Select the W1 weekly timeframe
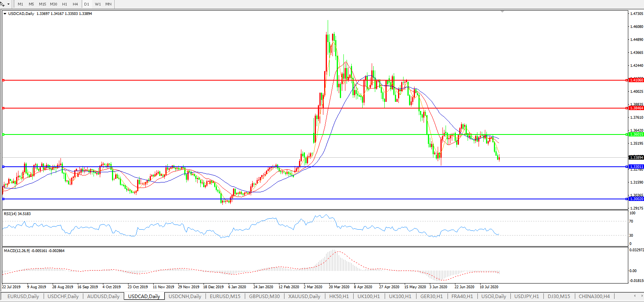Viewport: 644px width, 302px height. pos(98,4)
